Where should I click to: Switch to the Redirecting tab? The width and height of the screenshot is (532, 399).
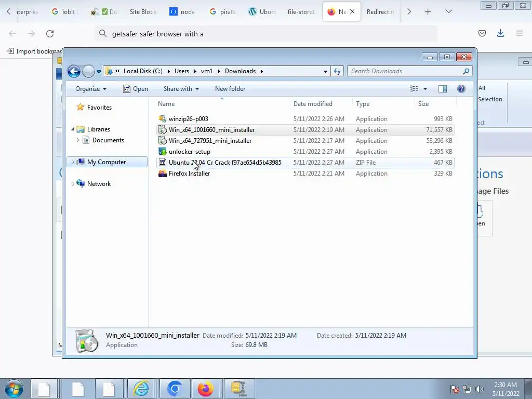click(x=380, y=12)
